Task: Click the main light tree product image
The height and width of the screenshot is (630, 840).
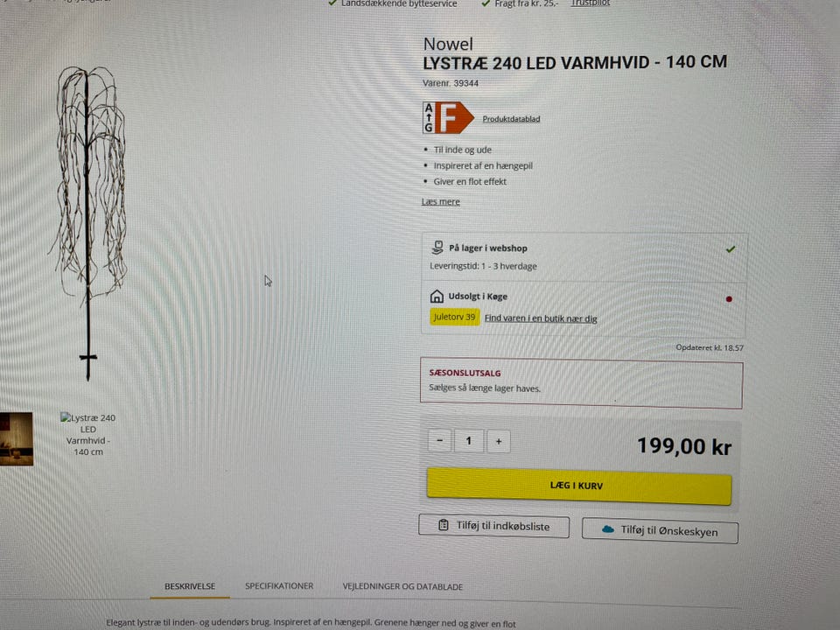Action: [89, 222]
